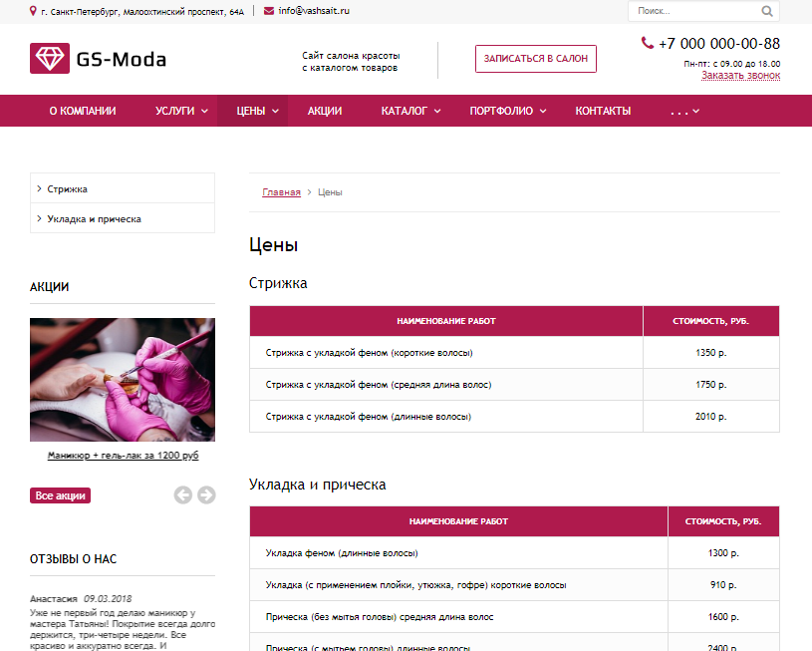812x651 pixels.
Task: Click the Записаться в салон button
Action: tap(535, 59)
